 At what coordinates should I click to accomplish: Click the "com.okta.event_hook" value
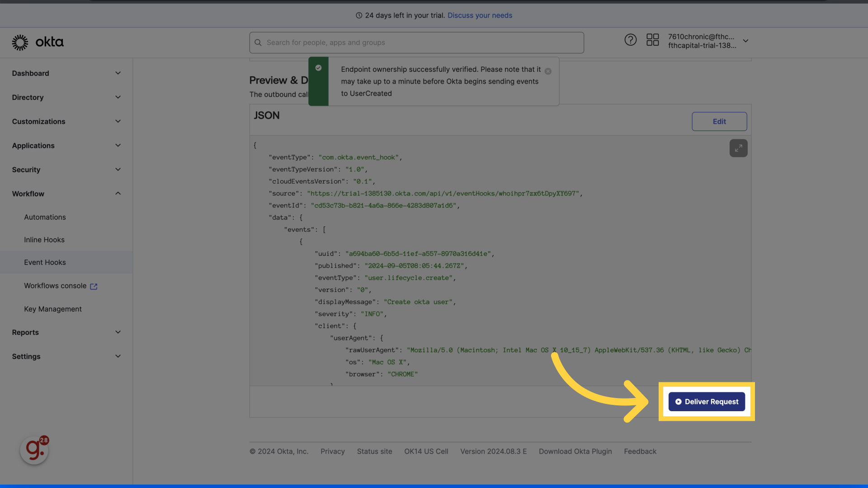tap(359, 157)
